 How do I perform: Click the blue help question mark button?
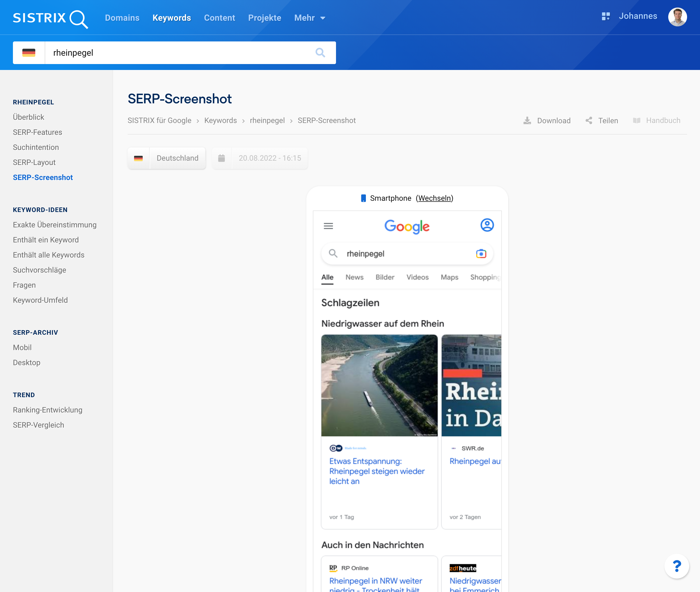point(677,566)
